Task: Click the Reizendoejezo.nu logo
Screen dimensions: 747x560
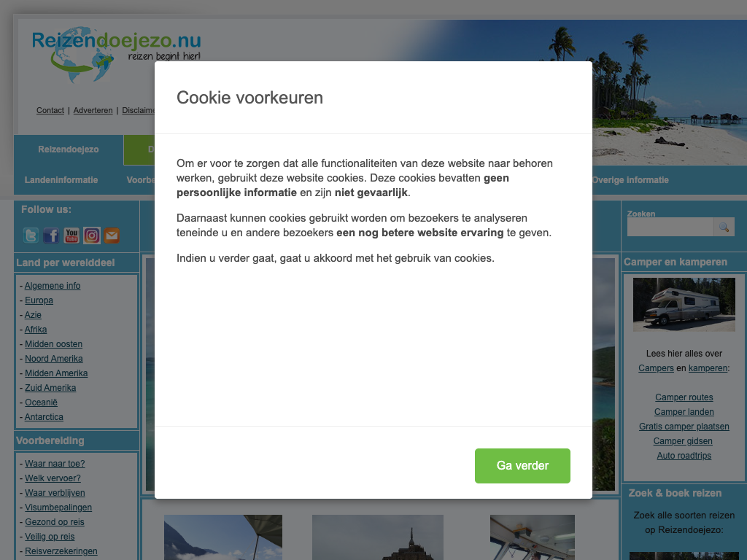Action: 117,55
